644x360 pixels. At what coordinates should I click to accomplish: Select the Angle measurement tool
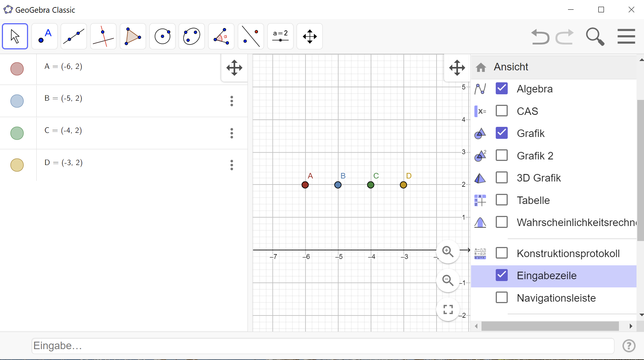[221, 36]
